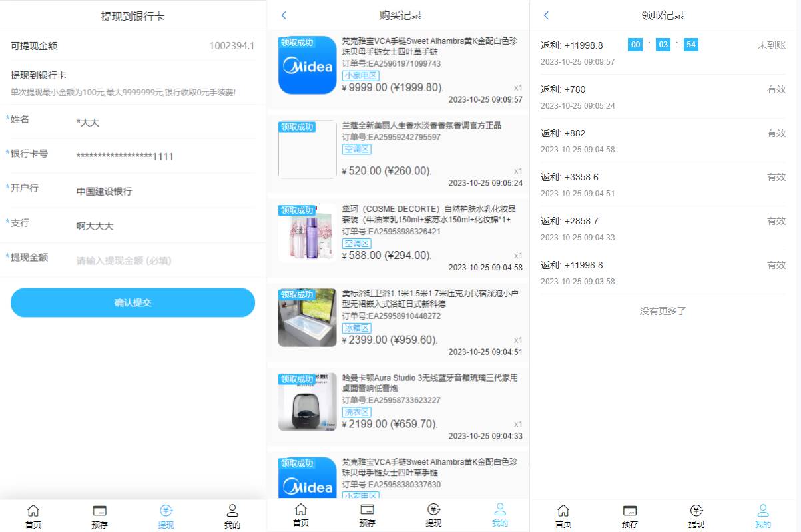801x532 pixels.
Task: Select 我的 icon below the purchase records
Action: click(x=500, y=515)
